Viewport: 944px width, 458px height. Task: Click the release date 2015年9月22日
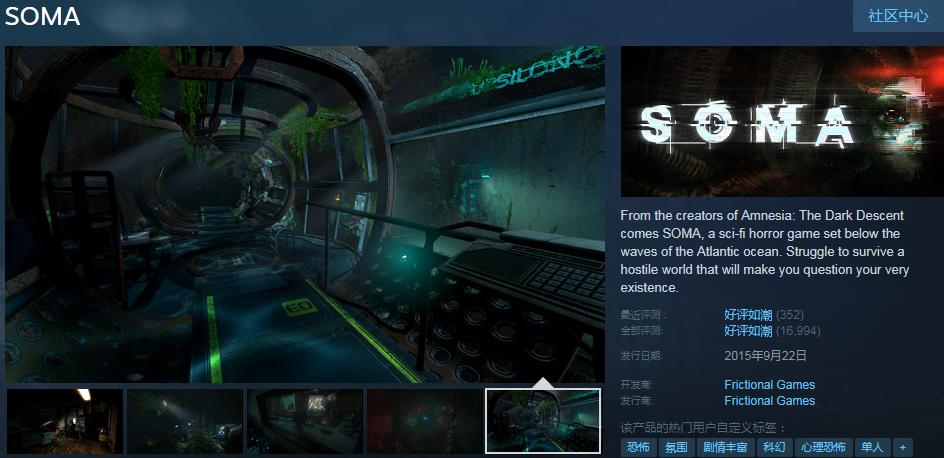coord(765,356)
